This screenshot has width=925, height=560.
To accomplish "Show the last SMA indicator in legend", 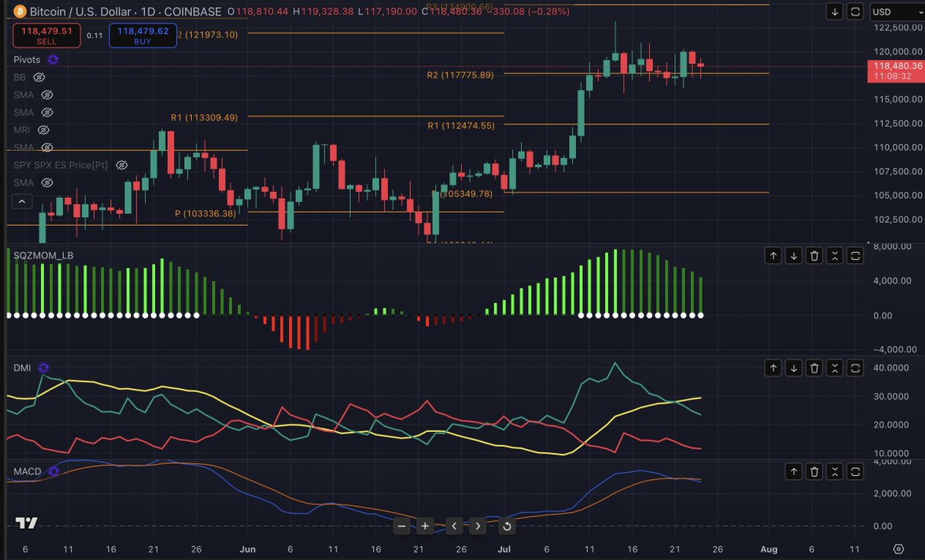I will tap(45, 183).
